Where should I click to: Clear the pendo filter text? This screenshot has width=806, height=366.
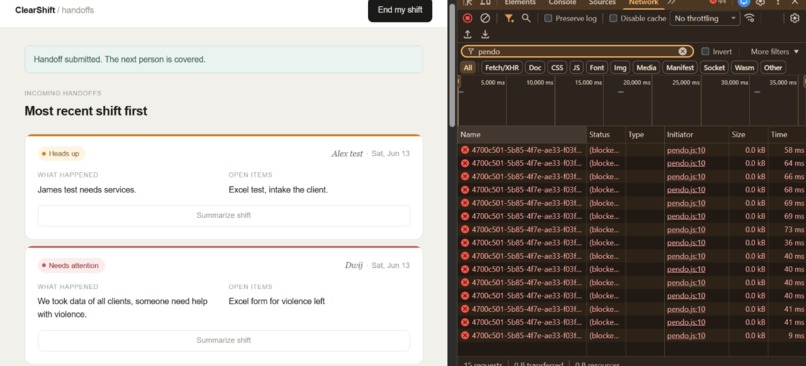tap(682, 51)
